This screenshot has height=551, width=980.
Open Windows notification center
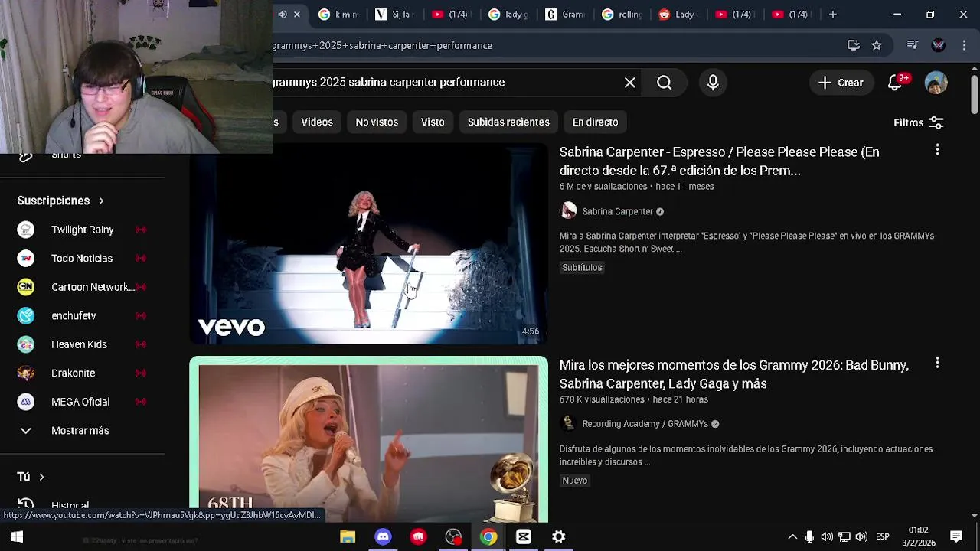click(x=956, y=536)
